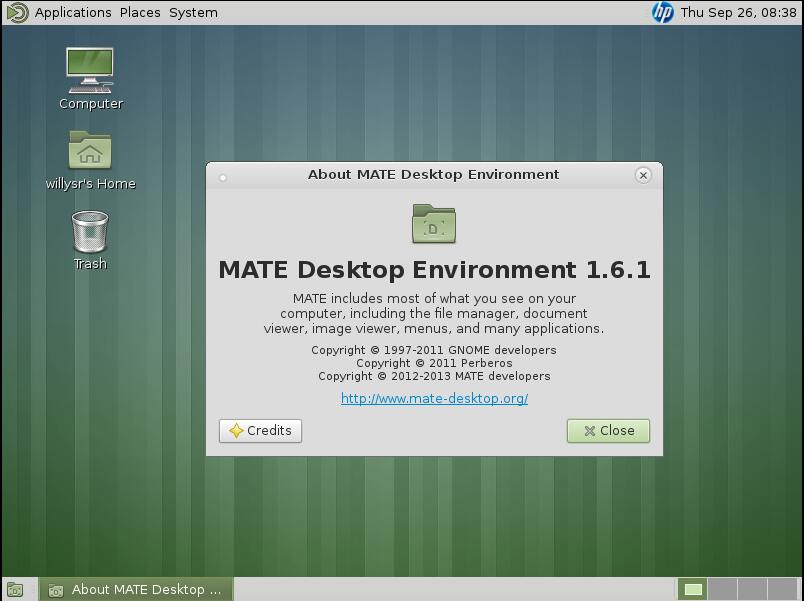804x601 pixels.
Task: Open the Applications menu
Action: coord(73,12)
